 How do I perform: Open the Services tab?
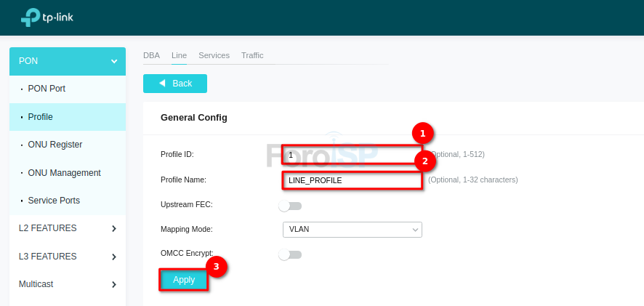pyautogui.click(x=214, y=55)
